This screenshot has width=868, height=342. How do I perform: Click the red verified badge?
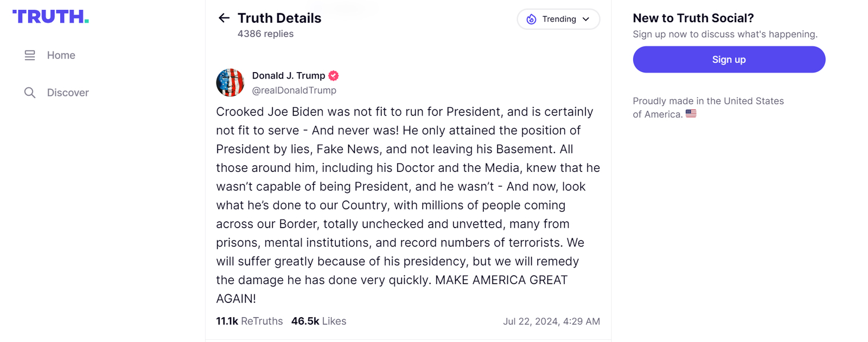coord(334,76)
